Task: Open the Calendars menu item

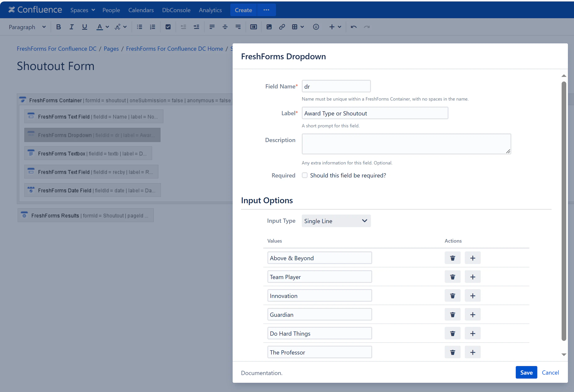Action: click(x=141, y=10)
